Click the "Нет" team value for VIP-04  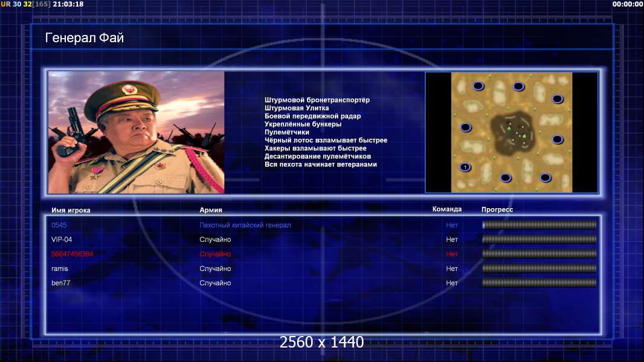452,240
